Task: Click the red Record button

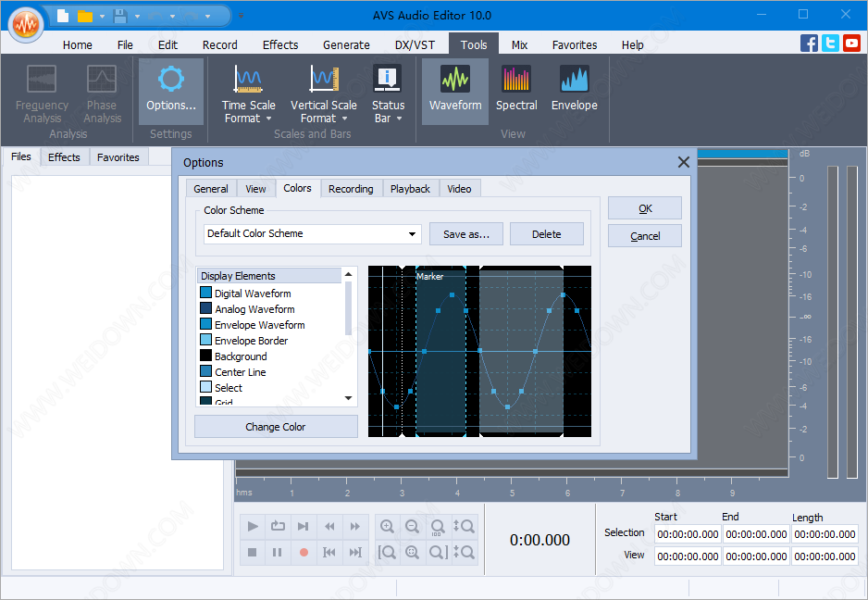Action: tap(304, 552)
